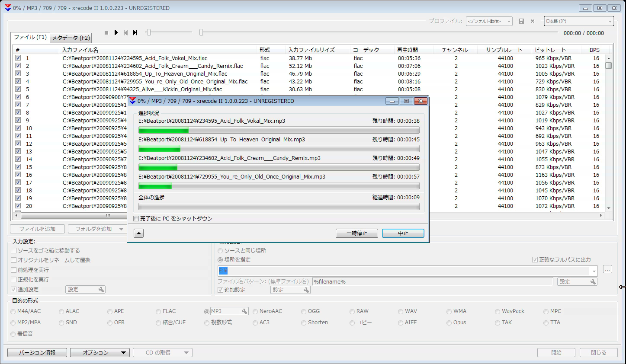Toggle オリジナルをリネームして置換 checkbox
Image resolution: width=626 pixels, height=364 pixels.
pos(14,260)
